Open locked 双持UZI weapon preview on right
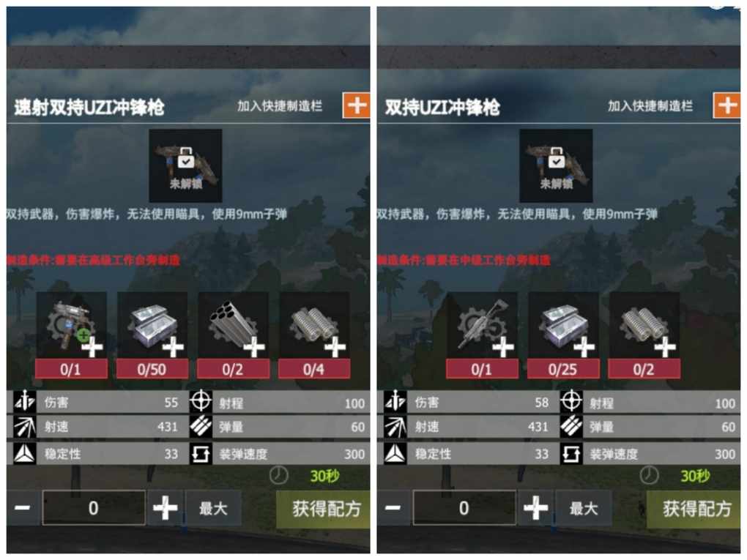This screenshot has width=747, height=560. point(556,165)
